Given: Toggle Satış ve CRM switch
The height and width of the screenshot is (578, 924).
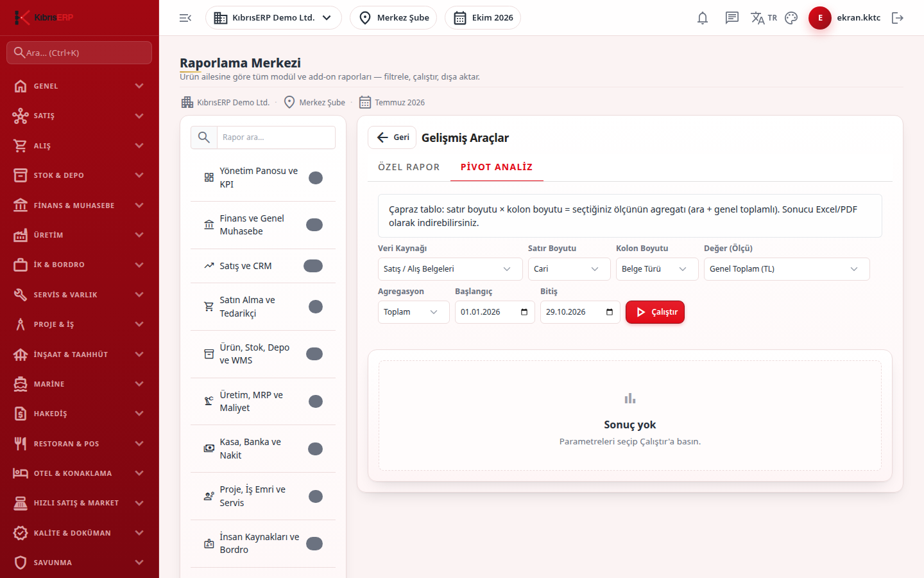Looking at the screenshot, I should tap(313, 266).
